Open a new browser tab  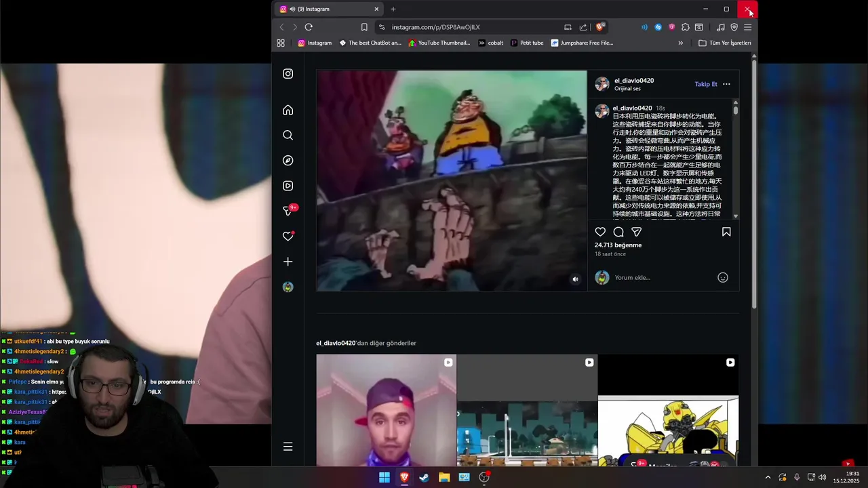click(393, 9)
